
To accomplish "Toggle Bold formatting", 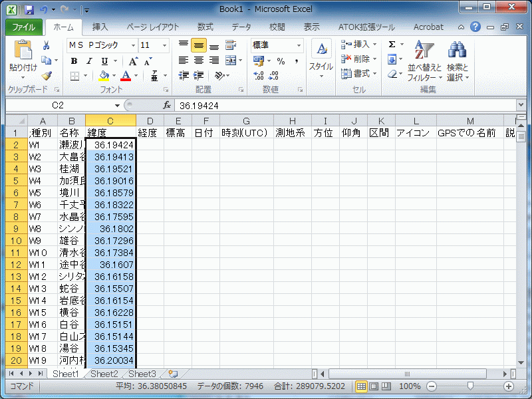I will [74, 61].
